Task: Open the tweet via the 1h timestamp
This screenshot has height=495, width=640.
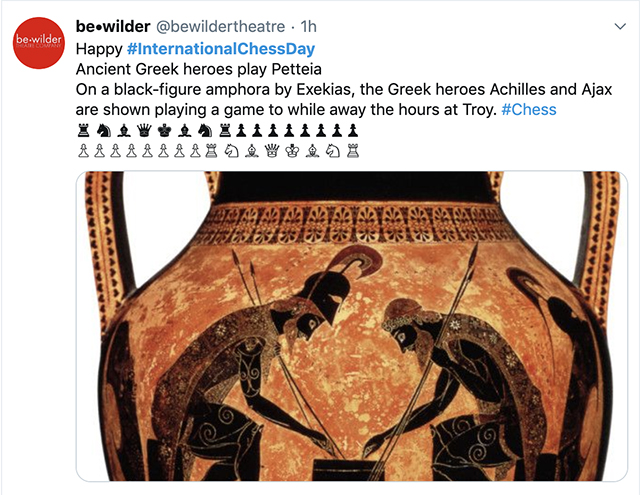Action: coord(309,27)
